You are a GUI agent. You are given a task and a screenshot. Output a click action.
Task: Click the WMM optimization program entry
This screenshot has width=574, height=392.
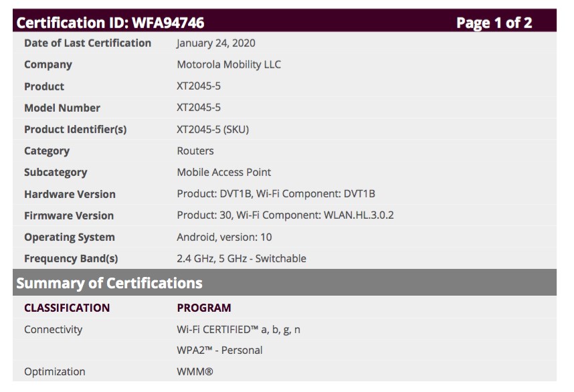[195, 371]
